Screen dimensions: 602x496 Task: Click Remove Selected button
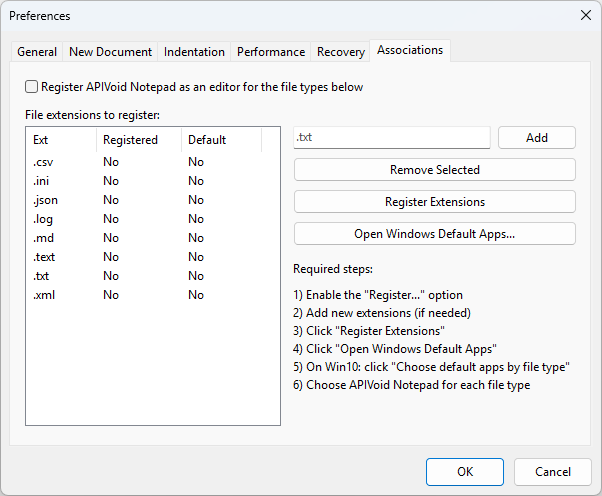pyautogui.click(x=435, y=170)
